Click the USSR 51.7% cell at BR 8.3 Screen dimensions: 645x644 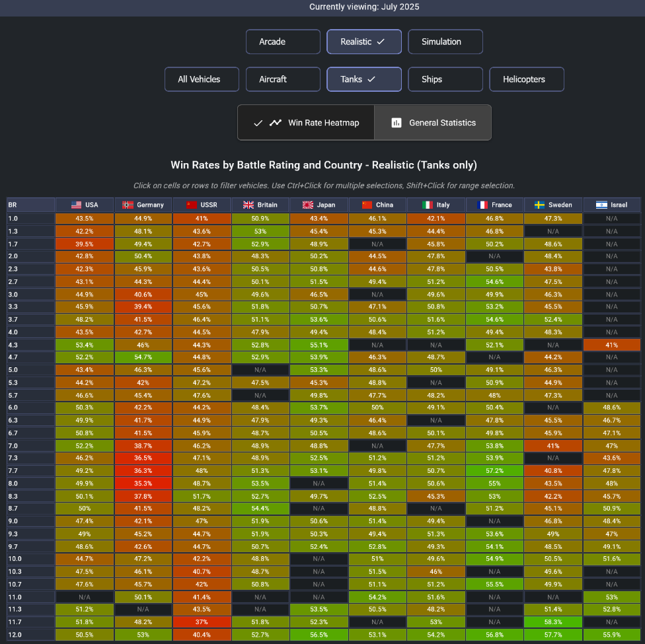point(202,496)
